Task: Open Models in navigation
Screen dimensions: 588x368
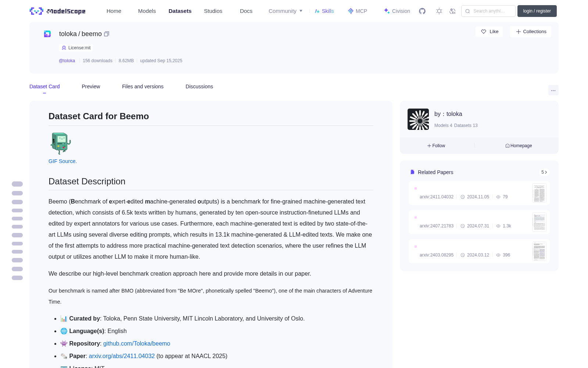Action: point(147,11)
